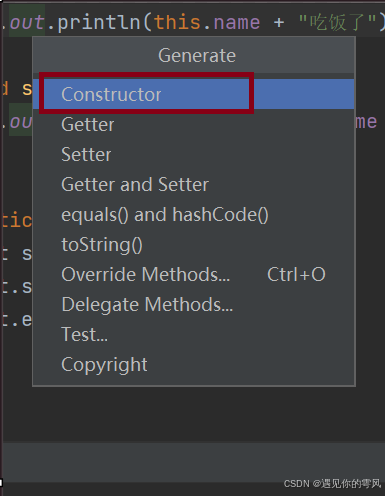Screen dimensions: 385x496
Task: Click the purple me text right of popup
Action: pos(366,122)
